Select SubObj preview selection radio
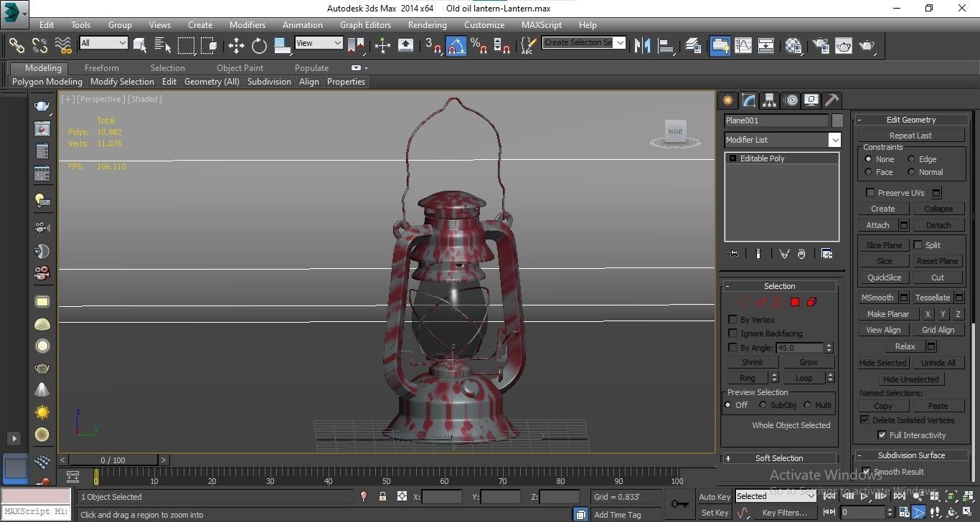The height and width of the screenshot is (522, 980). point(763,405)
